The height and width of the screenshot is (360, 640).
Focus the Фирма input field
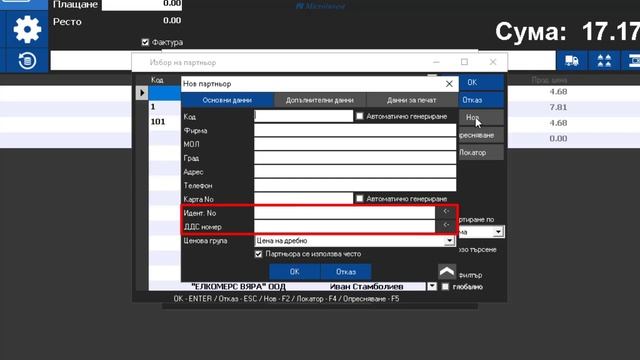(x=355, y=131)
